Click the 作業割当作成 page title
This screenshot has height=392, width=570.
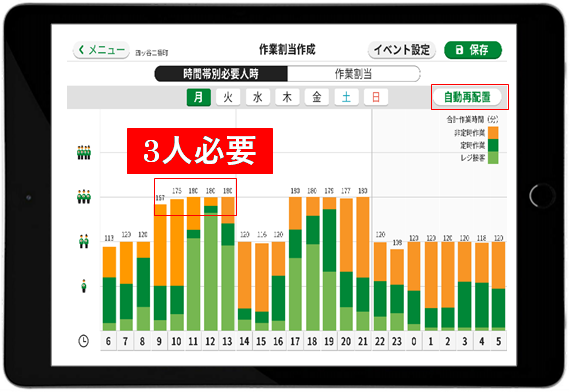[x=287, y=49]
